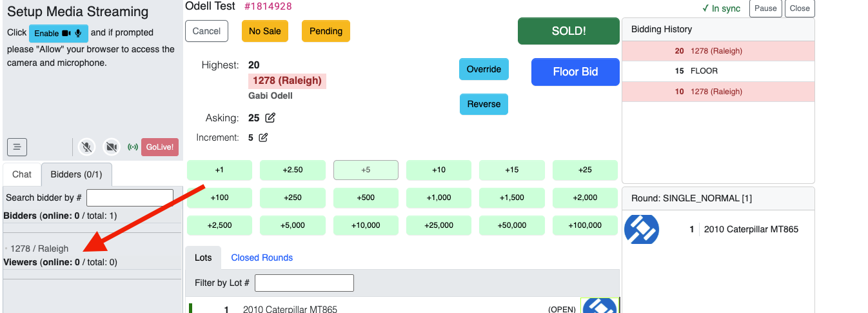Set increment to +1
Viewport: 868px width, 313px height.
[219, 170]
